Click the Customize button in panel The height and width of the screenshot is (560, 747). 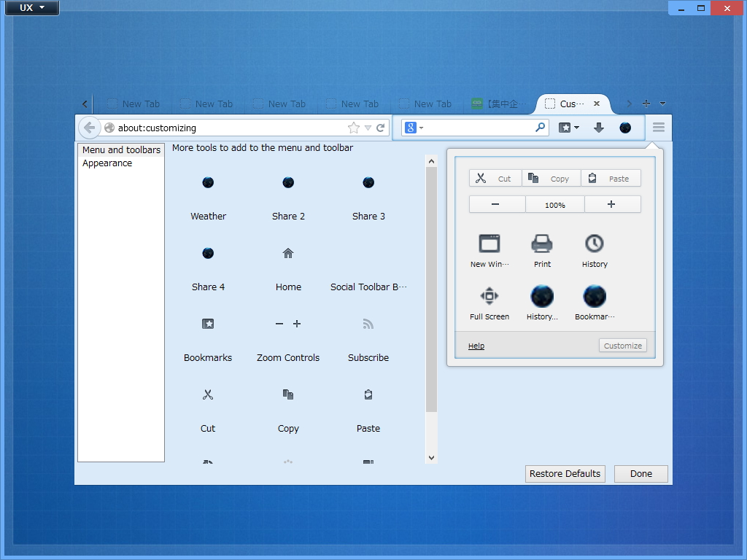point(623,345)
